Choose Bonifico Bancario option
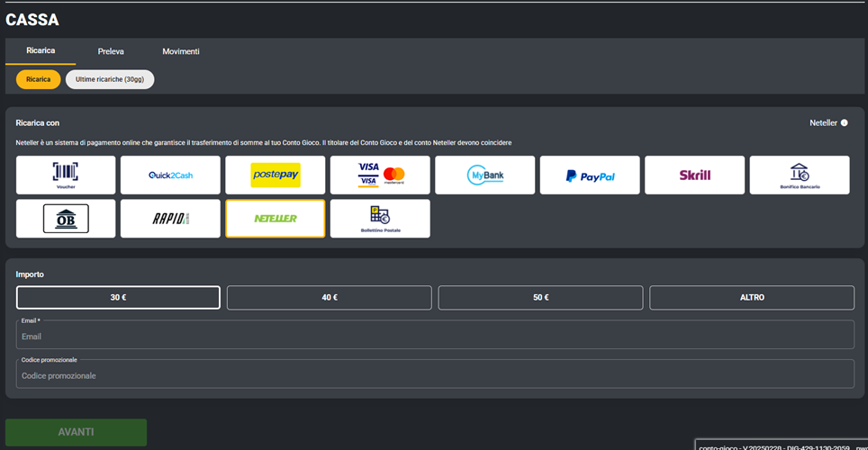Image resolution: width=868 pixels, height=450 pixels. (x=800, y=175)
